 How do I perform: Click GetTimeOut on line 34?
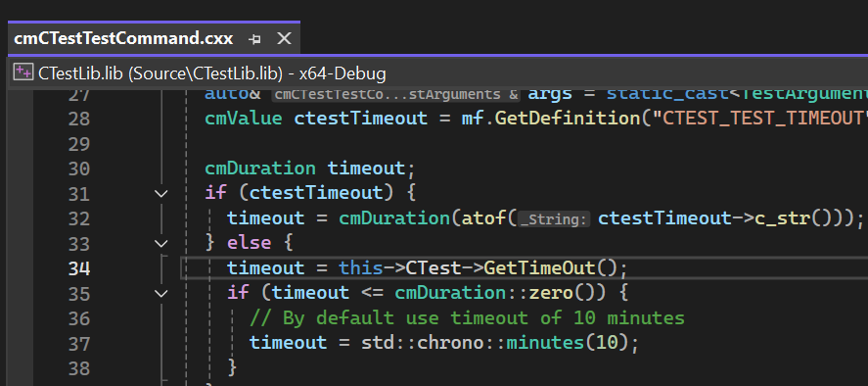[x=539, y=268]
